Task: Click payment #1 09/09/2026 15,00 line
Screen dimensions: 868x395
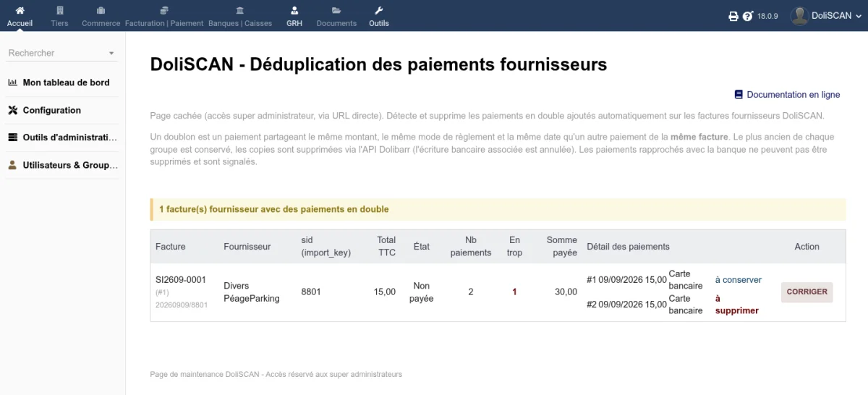Action: pos(626,280)
